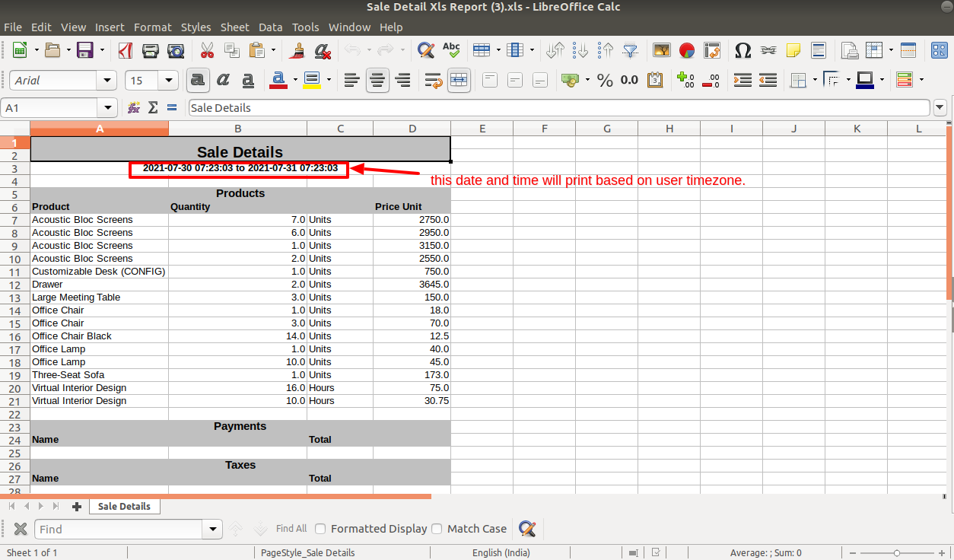Align text left
Viewport: 954px width, 560px height.
pyautogui.click(x=351, y=80)
